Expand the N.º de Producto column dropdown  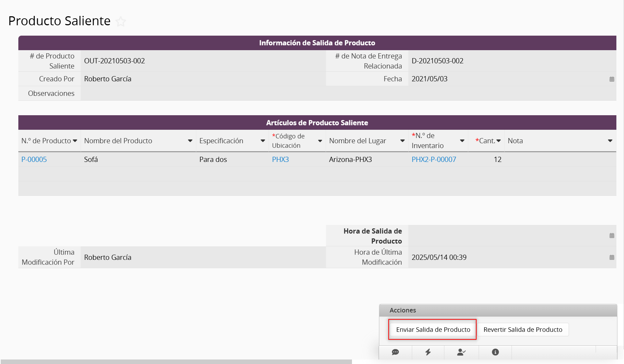[x=75, y=141]
